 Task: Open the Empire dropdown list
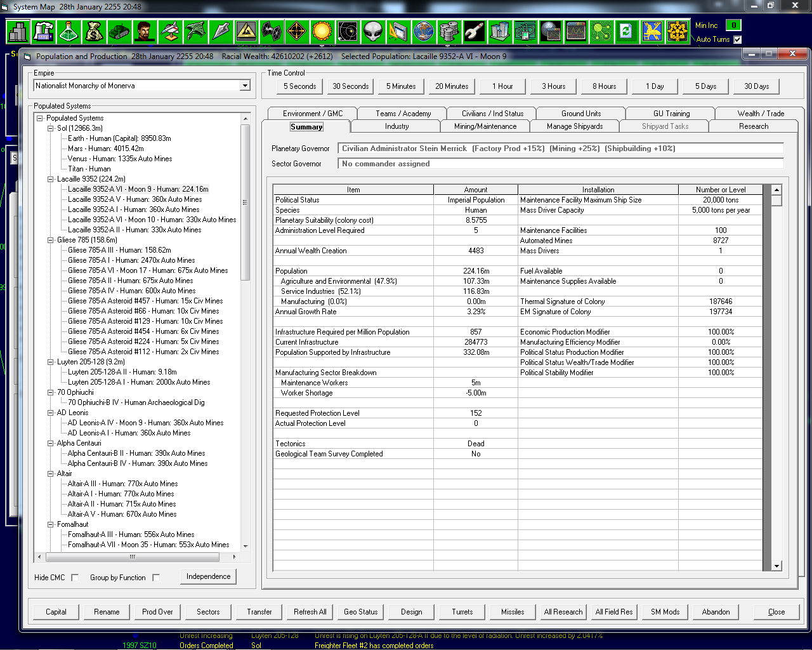(245, 86)
